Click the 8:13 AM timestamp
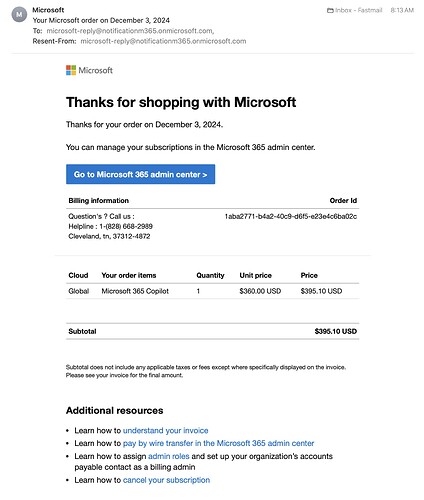 pos(402,10)
